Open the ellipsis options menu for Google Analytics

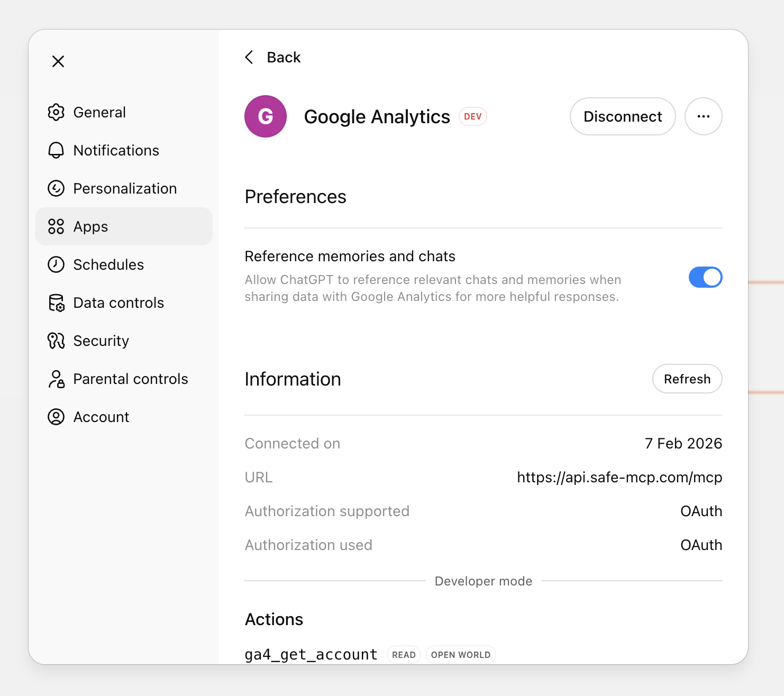[x=703, y=116]
